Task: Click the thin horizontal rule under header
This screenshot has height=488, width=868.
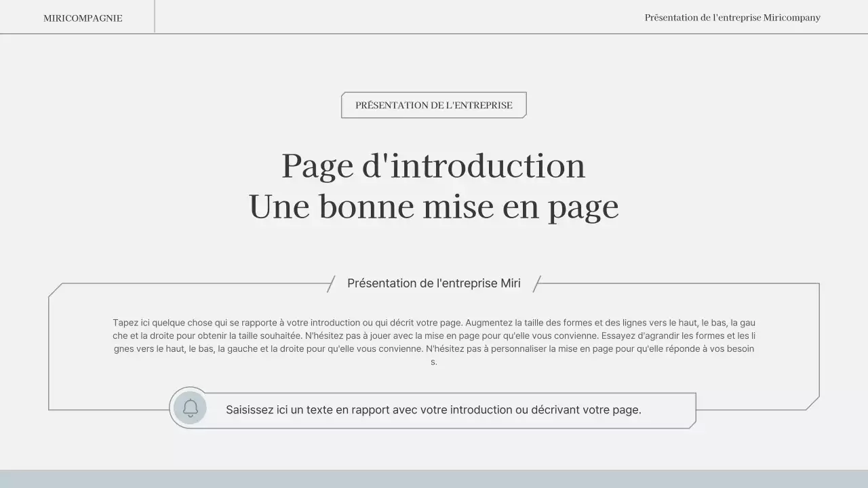Action: click(434, 34)
